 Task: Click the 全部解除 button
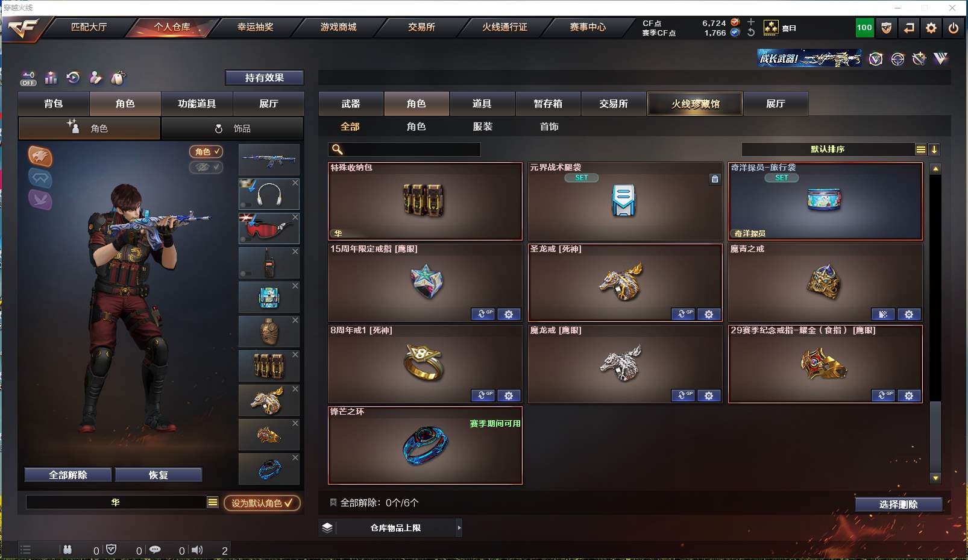point(68,475)
